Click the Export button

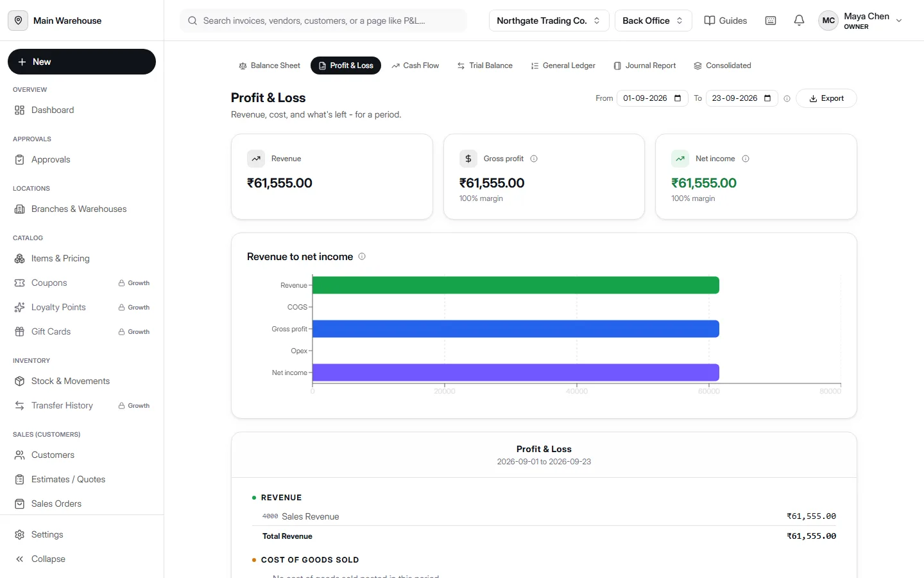826,98
